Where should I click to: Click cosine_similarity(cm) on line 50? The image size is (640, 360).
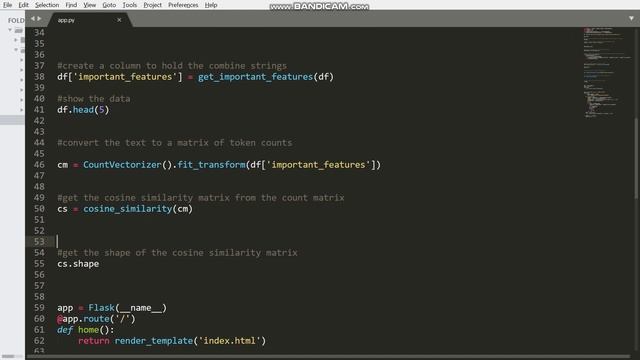(138, 209)
